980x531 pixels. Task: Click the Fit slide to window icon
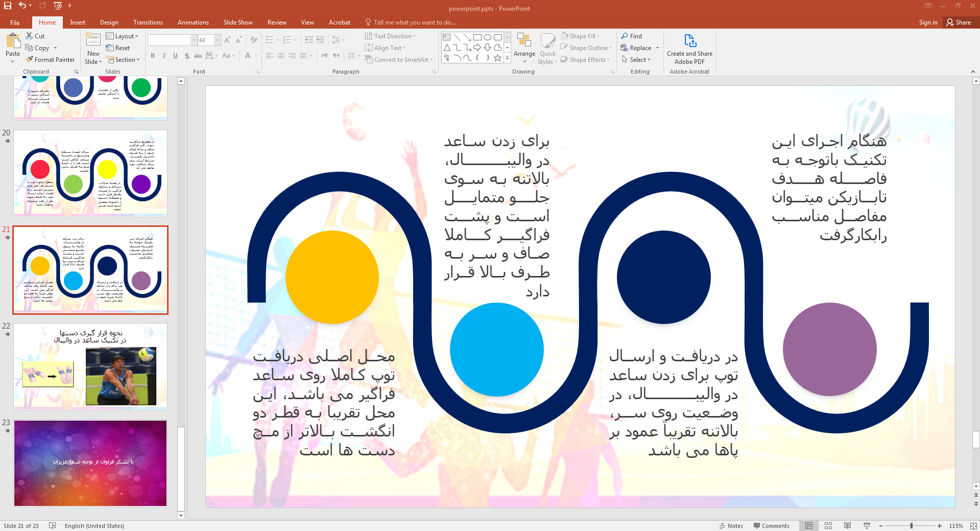[973, 525]
